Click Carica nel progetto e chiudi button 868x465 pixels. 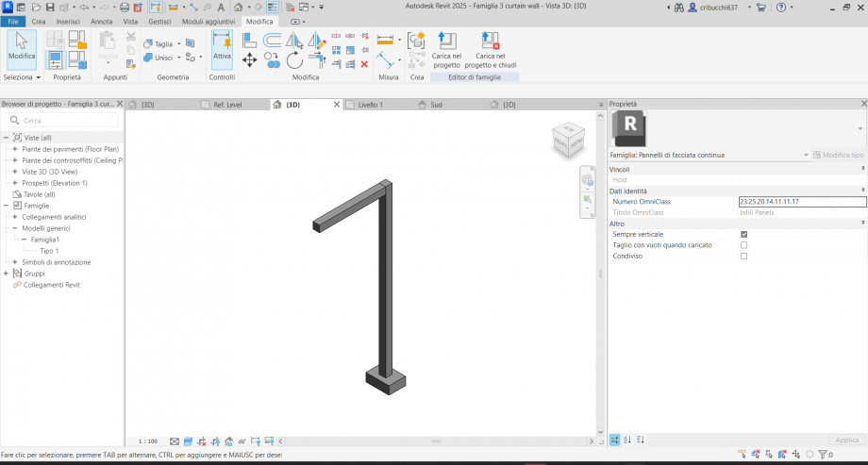click(491, 50)
